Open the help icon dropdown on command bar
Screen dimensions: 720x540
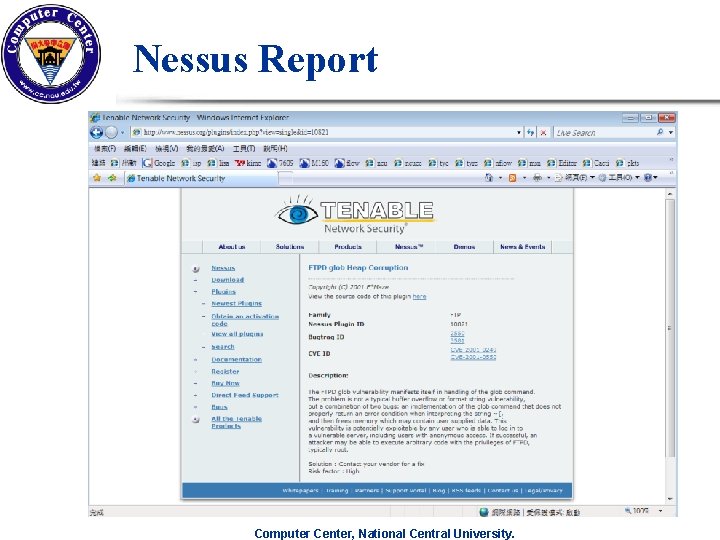click(x=651, y=178)
